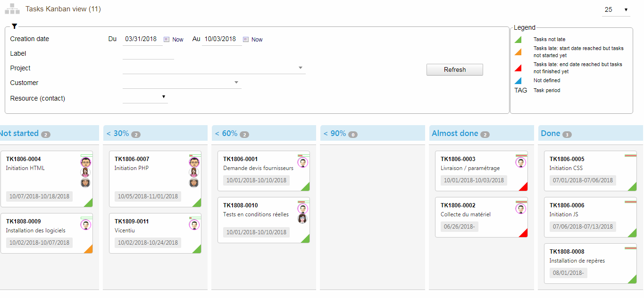Image resolution: width=644 pixels, height=298 pixels.
Task: Click the filter funnel icon
Action: click(14, 26)
